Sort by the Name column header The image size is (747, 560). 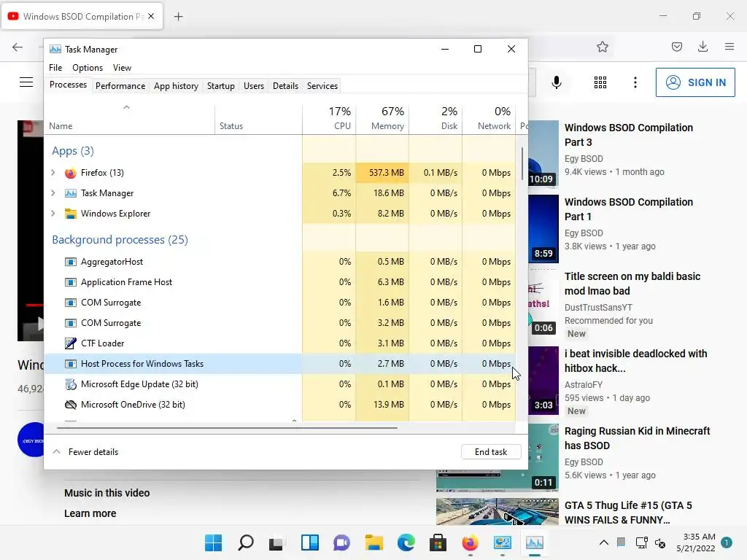(130, 119)
